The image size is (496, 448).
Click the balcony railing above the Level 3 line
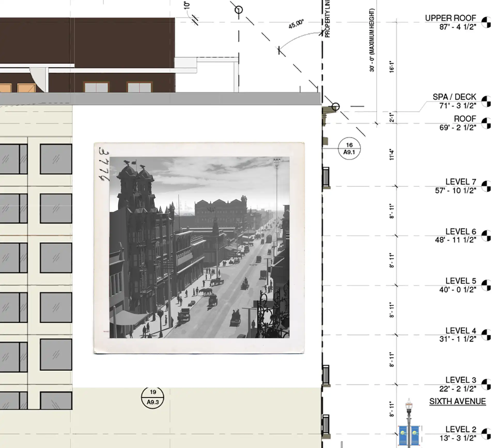pyautogui.click(x=326, y=374)
